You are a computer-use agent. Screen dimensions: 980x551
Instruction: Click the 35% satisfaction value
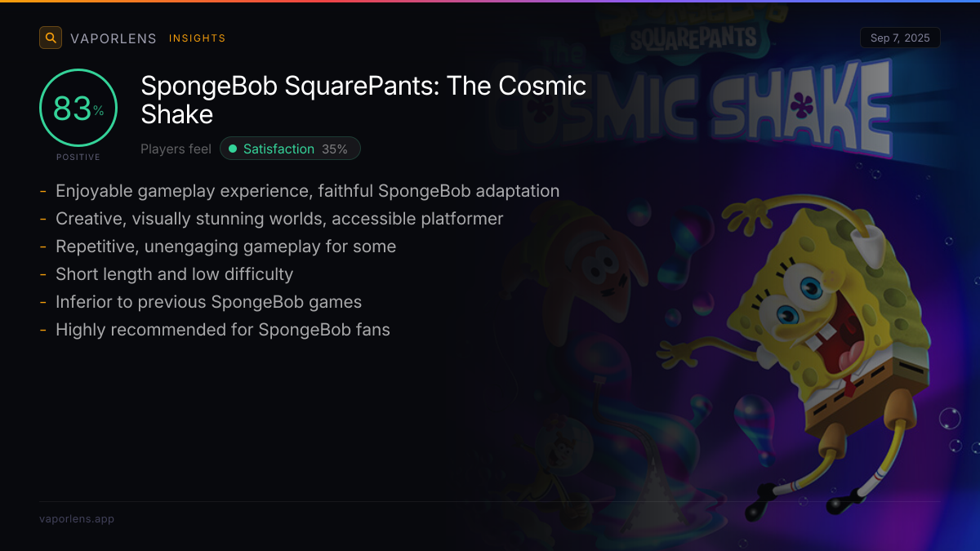coord(335,149)
